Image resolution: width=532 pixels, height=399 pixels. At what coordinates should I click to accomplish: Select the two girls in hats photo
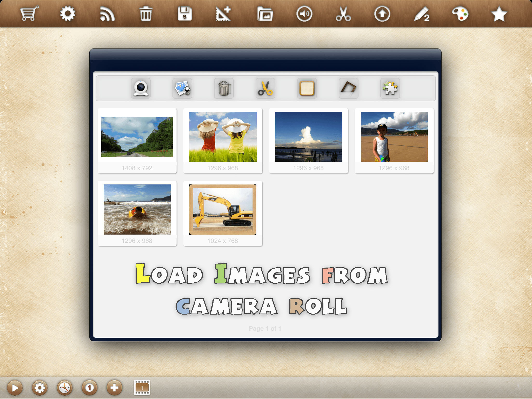point(223,137)
